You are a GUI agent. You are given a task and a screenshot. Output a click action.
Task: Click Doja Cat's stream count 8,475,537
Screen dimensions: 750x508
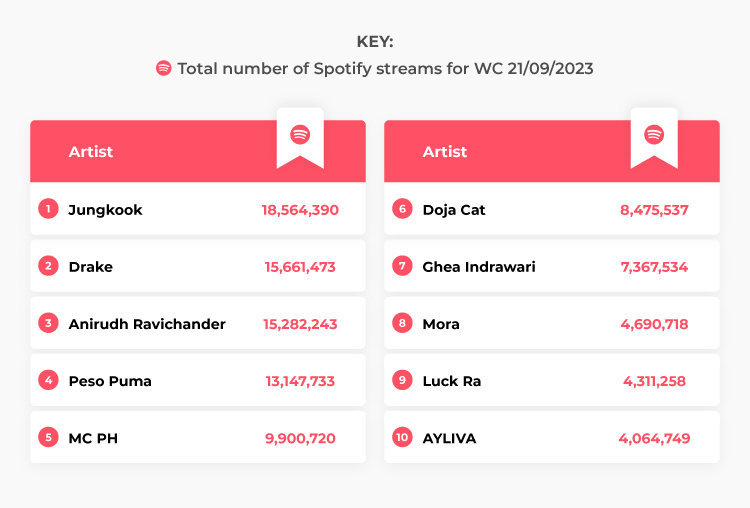click(x=654, y=210)
